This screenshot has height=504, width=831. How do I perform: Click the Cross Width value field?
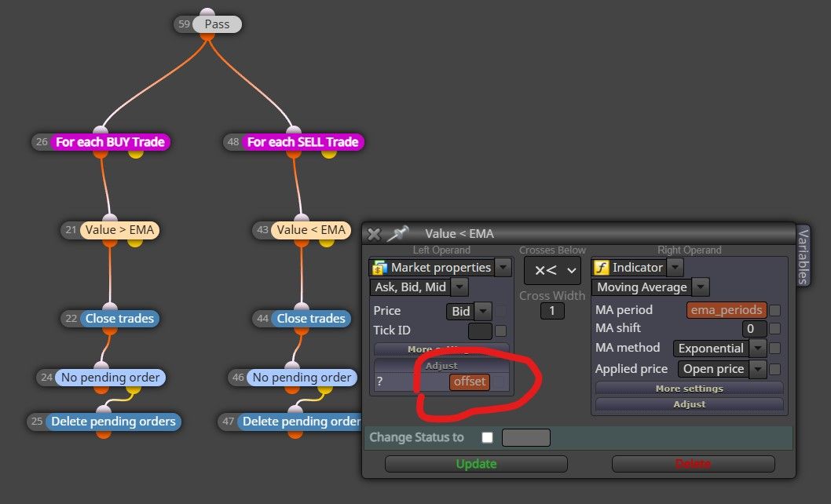tap(552, 311)
